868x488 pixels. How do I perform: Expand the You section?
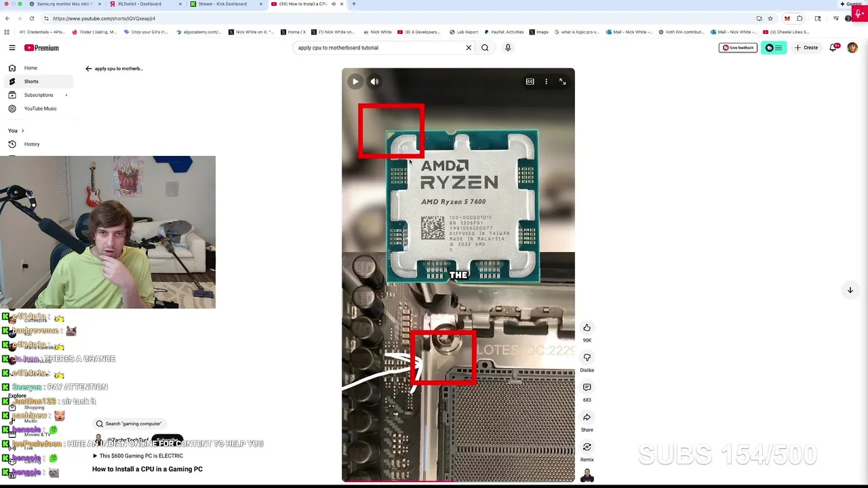(x=16, y=130)
